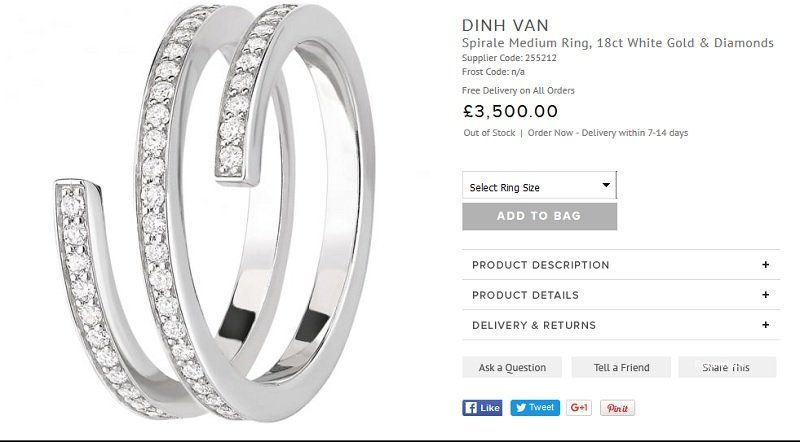This screenshot has width=800, height=442.
Task: Click the Pinterest Pin it icon
Action: (617, 408)
